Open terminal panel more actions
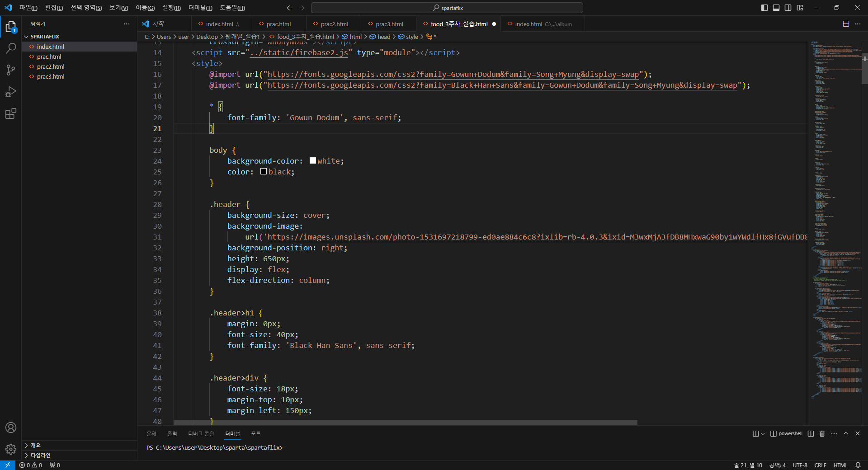 coord(834,433)
